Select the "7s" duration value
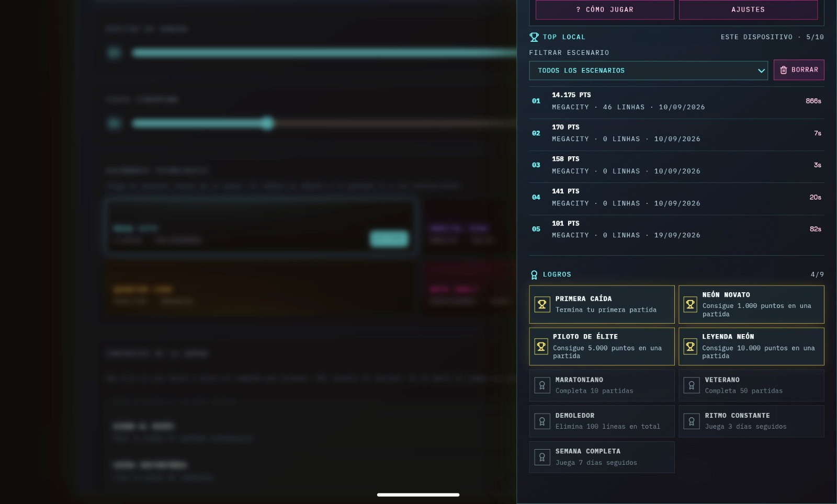This screenshot has width=837, height=504. point(818,133)
